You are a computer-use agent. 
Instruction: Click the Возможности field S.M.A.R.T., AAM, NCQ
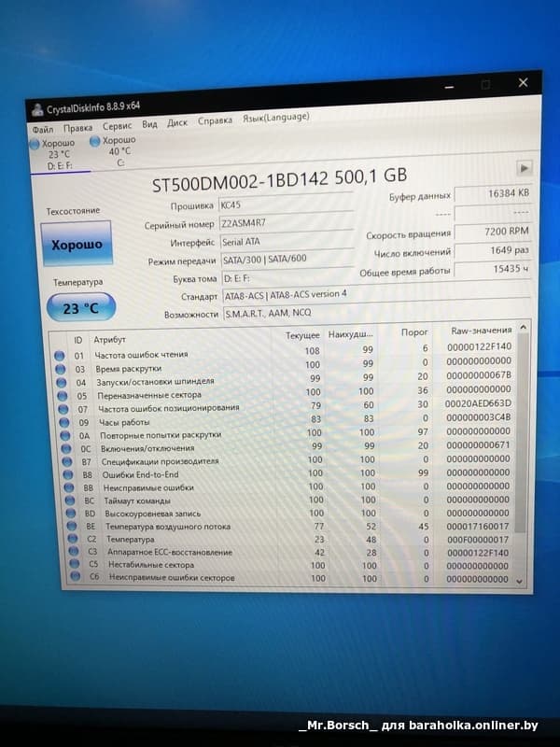[377, 311]
